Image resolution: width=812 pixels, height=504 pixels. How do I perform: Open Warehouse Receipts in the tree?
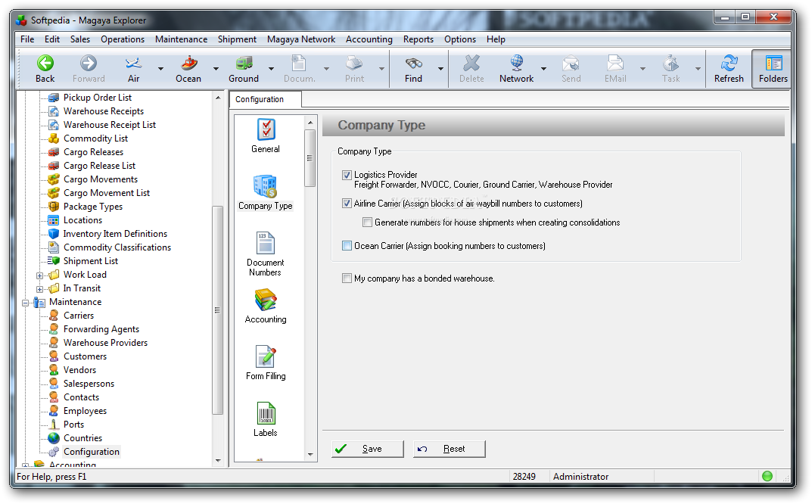pyautogui.click(x=104, y=110)
